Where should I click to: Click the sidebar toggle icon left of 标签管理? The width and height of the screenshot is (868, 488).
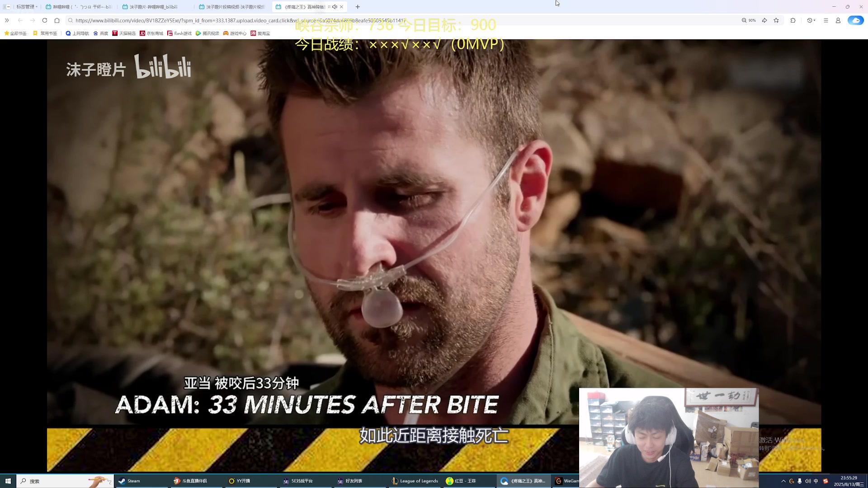point(7,7)
